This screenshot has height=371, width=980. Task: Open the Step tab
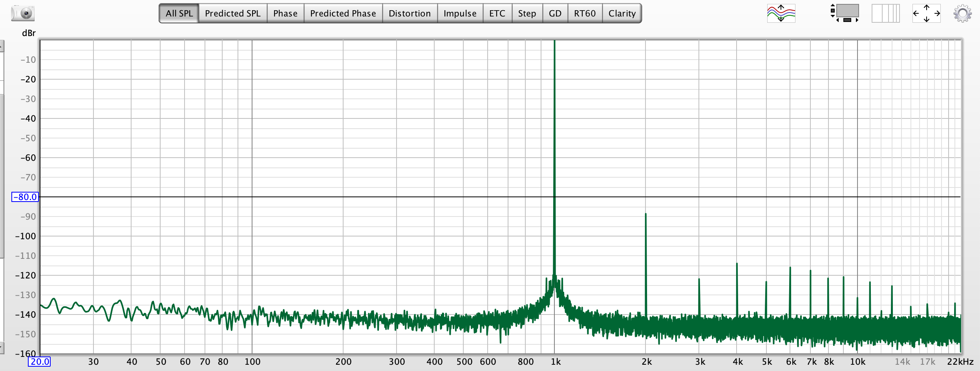tap(527, 13)
